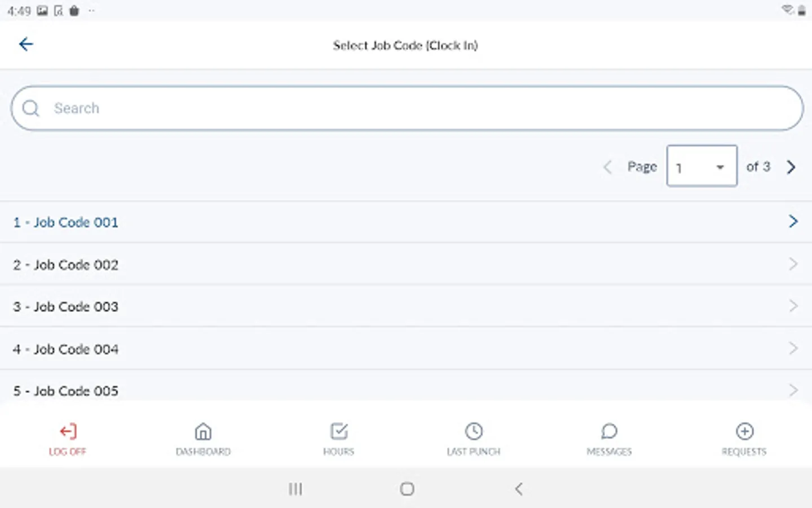
Task: Open the Messages chat bubble icon
Action: [x=609, y=432]
